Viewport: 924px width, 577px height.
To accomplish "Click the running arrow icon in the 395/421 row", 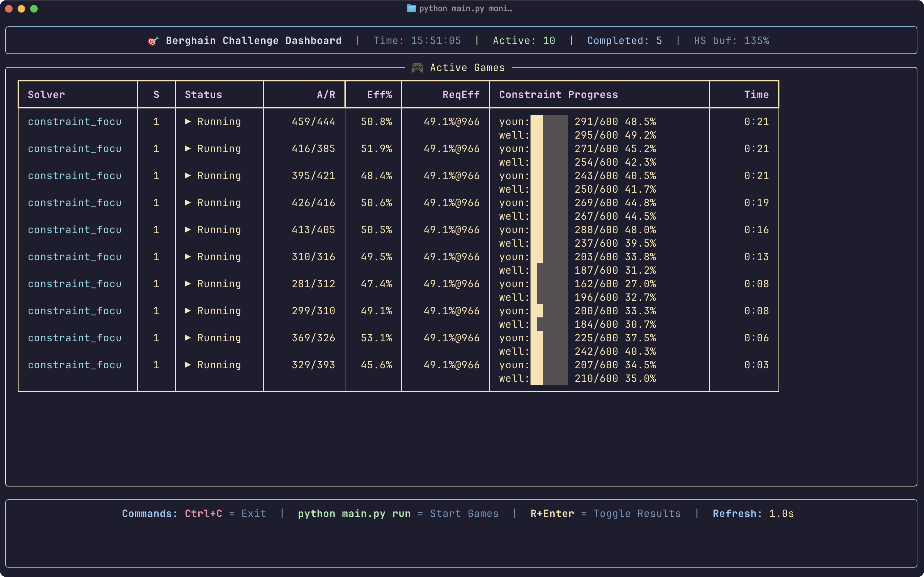I will 188,176.
